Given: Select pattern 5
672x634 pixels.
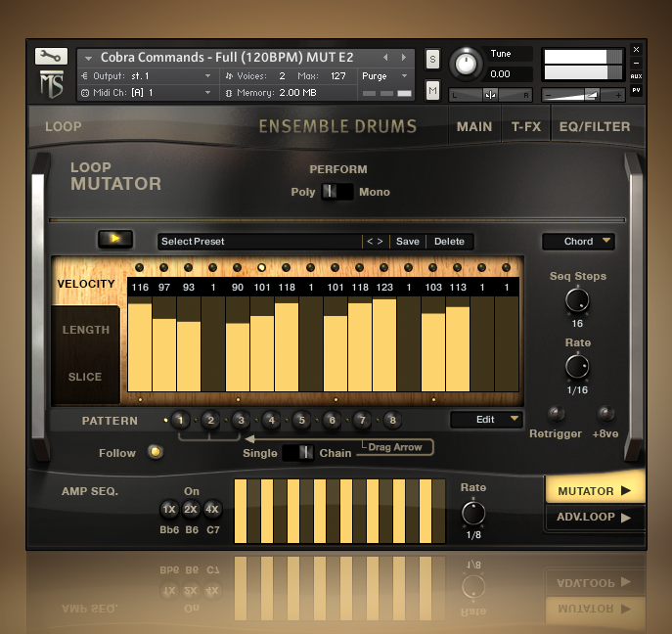Looking at the screenshot, I should [301, 420].
